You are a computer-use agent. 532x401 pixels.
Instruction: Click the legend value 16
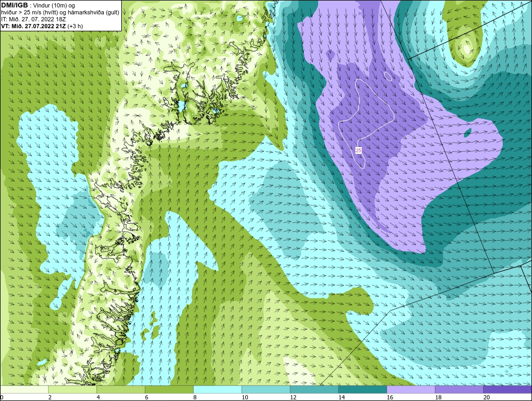point(390,397)
